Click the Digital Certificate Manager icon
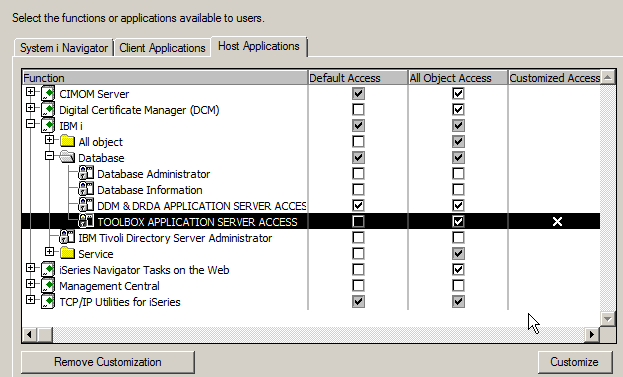Screen dimensions: 623x377 [48, 110]
